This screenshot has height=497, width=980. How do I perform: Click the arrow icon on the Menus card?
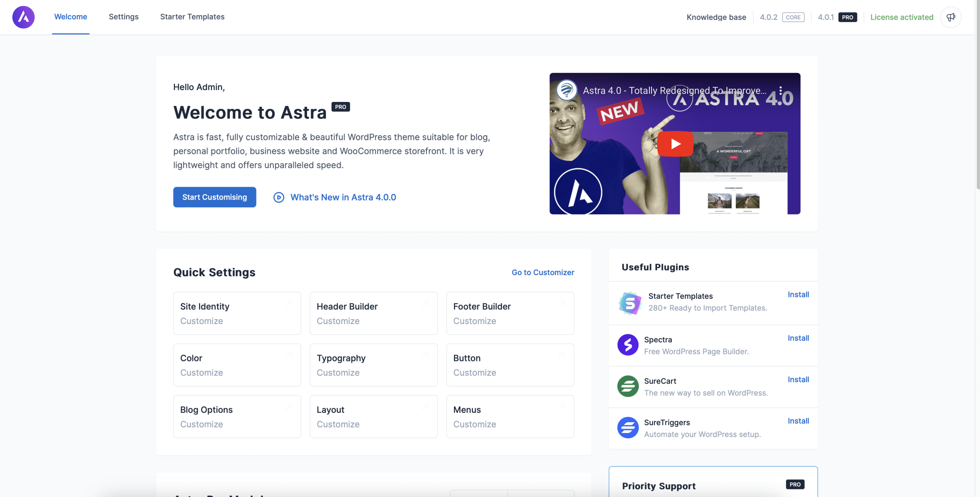click(x=561, y=407)
